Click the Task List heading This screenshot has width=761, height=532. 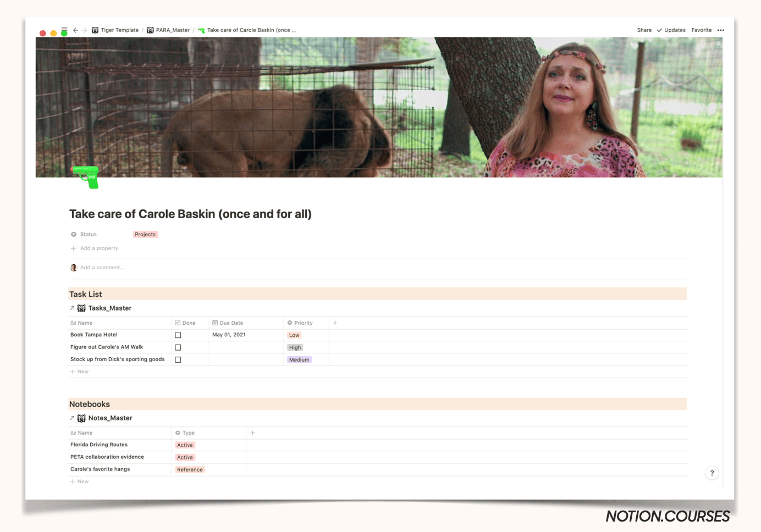[86, 295]
